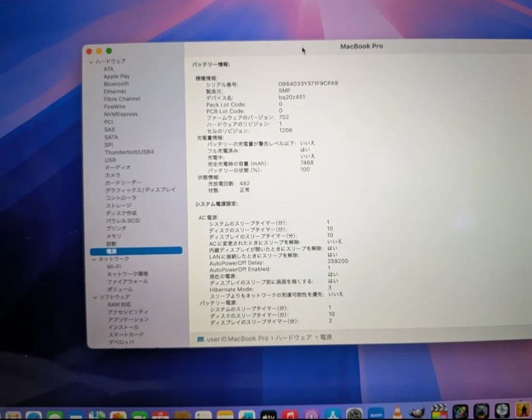Viewport: 532px width, 420px height.
Task: Open the App Store from the Dock
Action: point(332,413)
